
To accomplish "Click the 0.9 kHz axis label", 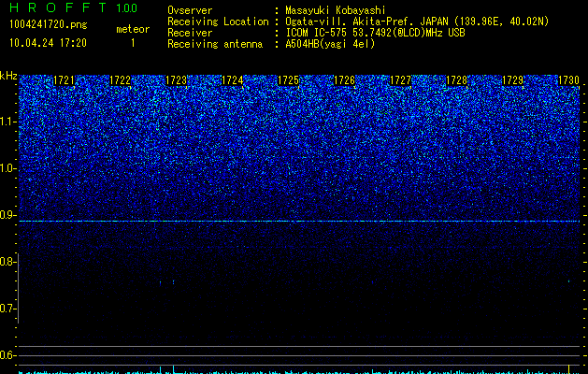I will pos(6,215).
